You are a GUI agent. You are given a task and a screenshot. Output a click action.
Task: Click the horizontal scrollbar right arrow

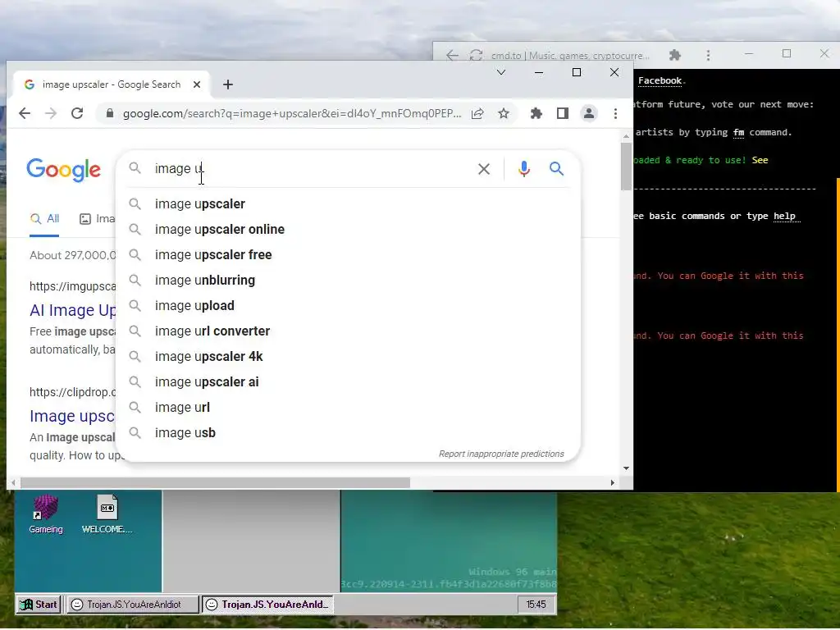tap(612, 482)
